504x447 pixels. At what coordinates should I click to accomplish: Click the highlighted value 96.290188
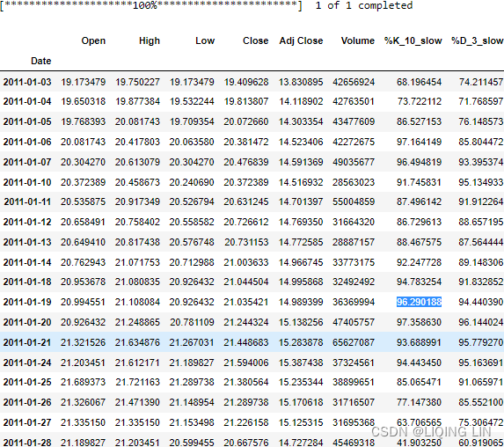tap(419, 303)
